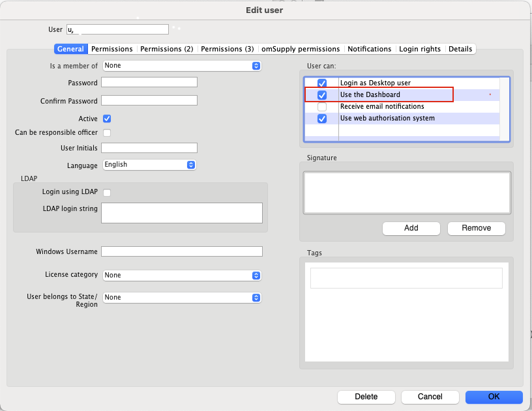The image size is (532, 411).
Task: Enable Login using LDAP checkbox
Action: point(107,192)
